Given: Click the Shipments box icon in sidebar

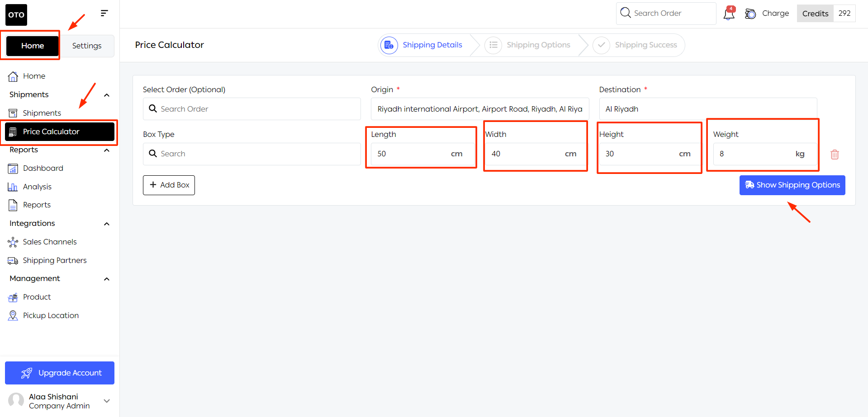Looking at the screenshot, I should point(13,113).
